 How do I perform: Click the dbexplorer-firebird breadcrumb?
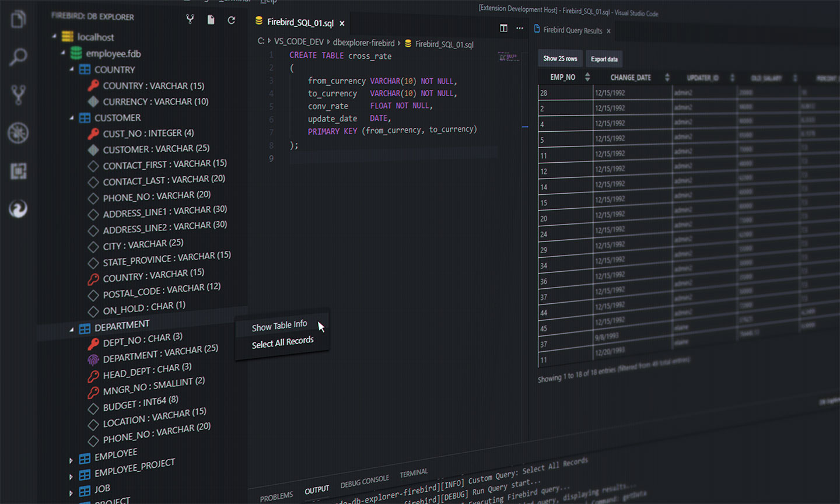[x=363, y=43]
